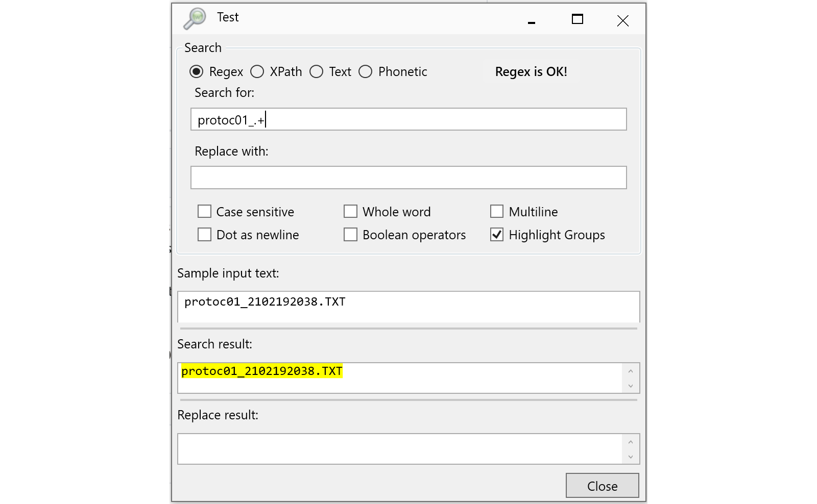Click the down arrow beside Search result

tap(630, 386)
